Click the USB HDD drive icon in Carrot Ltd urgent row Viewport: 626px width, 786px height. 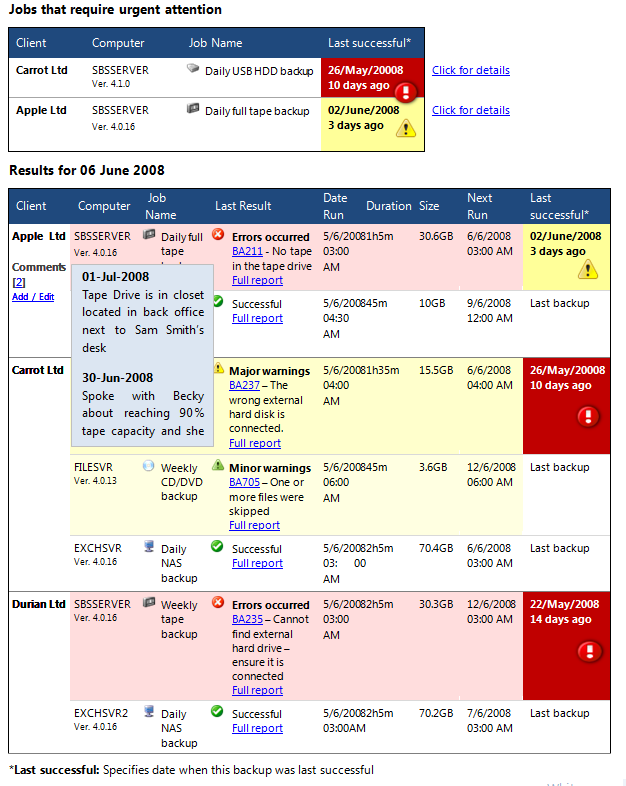pos(193,68)
